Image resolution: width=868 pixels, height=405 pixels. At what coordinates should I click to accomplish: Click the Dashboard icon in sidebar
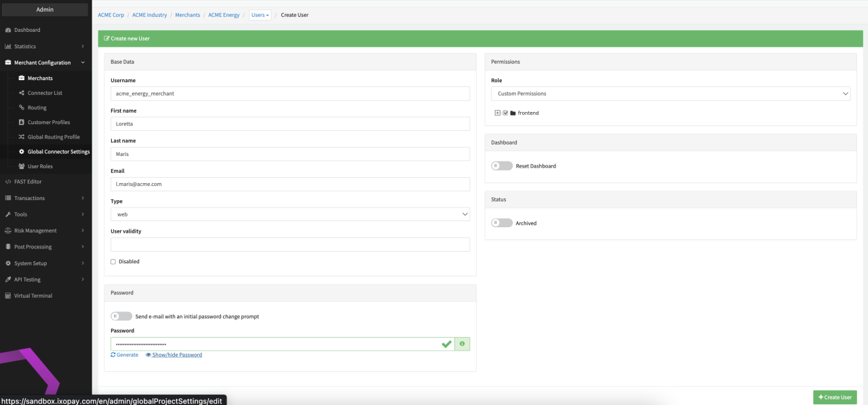[8, 30]
